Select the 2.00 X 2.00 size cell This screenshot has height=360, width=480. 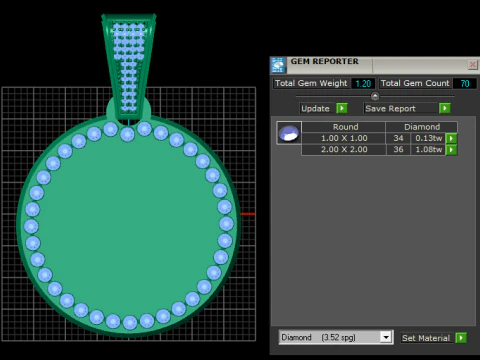click(344, 150)
